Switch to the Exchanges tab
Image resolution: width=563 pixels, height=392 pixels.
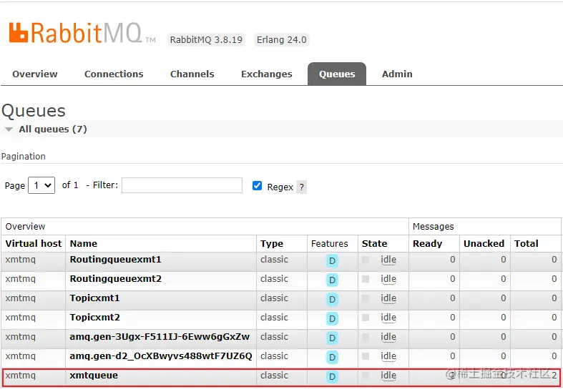click(x=267, y=74)
